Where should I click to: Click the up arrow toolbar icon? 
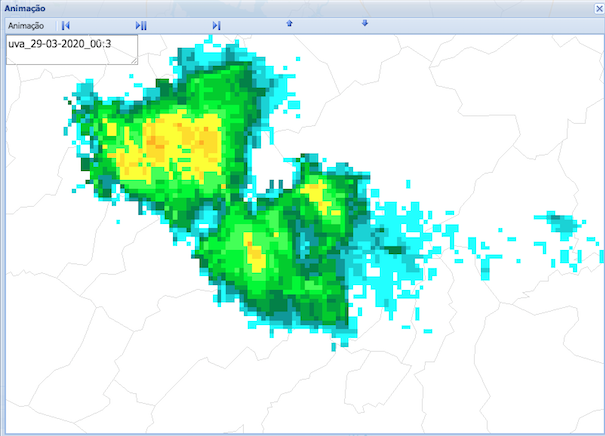pyautogui.click(x=290, y=24)
